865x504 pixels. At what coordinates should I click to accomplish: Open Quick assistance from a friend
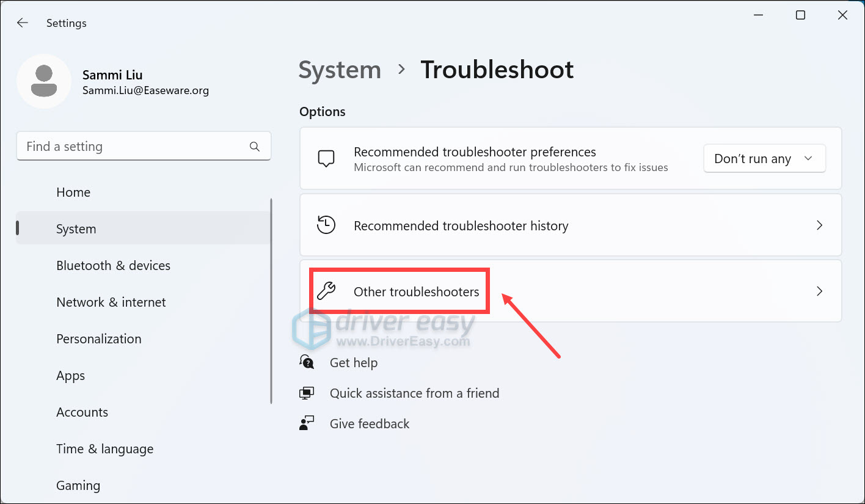coord(415,393)
